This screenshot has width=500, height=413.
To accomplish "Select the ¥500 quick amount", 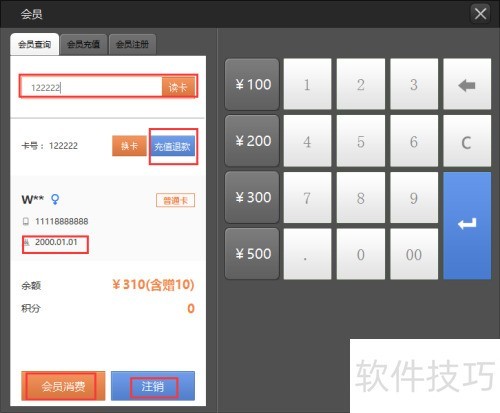I will [x=252, y=254].
